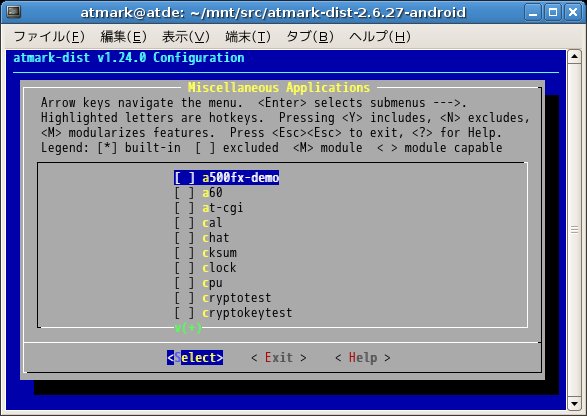Open the ファイル(F) menu
This screenshot has width=587, height=416.
coord(49,37)
